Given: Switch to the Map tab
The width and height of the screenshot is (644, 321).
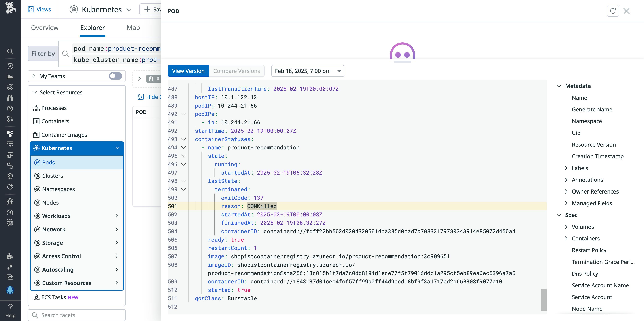Looking at the screenshot, I should click(x=133, y=28).
